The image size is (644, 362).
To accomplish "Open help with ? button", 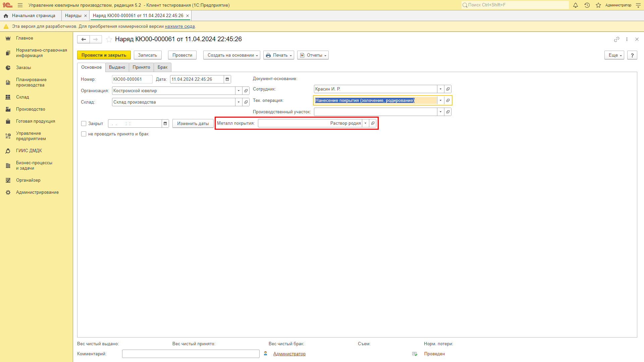I will (632, 55).
